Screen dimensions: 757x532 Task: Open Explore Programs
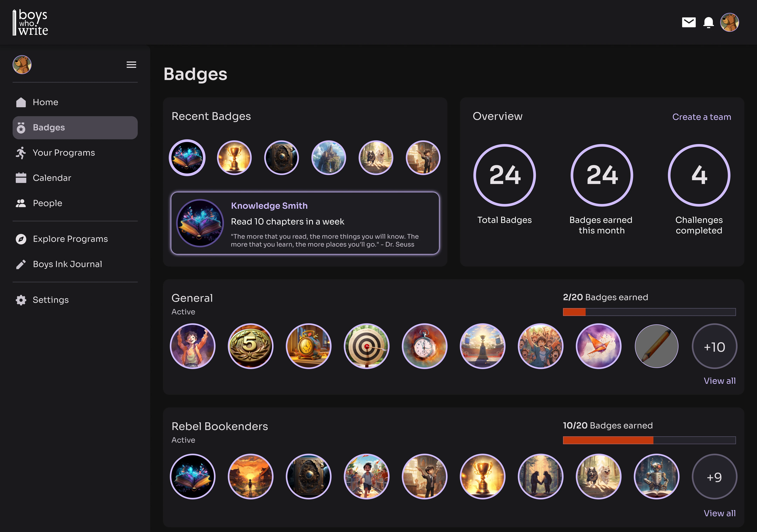click(x=70, y=239)
